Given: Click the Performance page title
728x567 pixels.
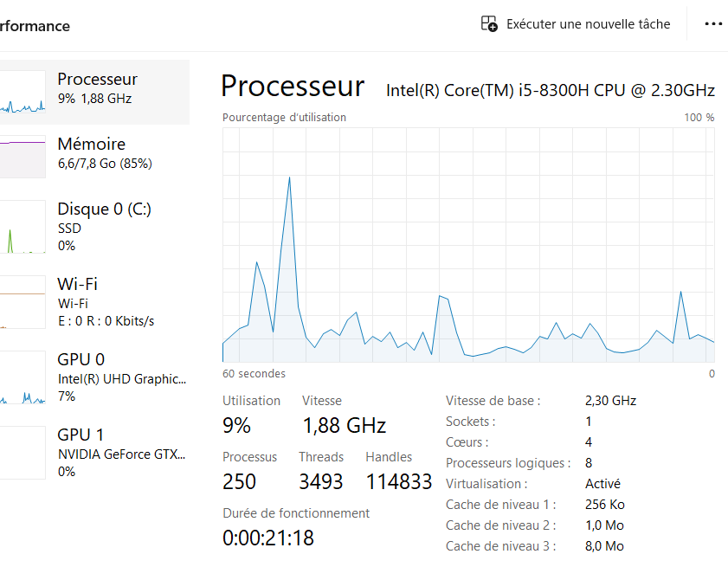Looking at the screenshot, I should point(35,26).
